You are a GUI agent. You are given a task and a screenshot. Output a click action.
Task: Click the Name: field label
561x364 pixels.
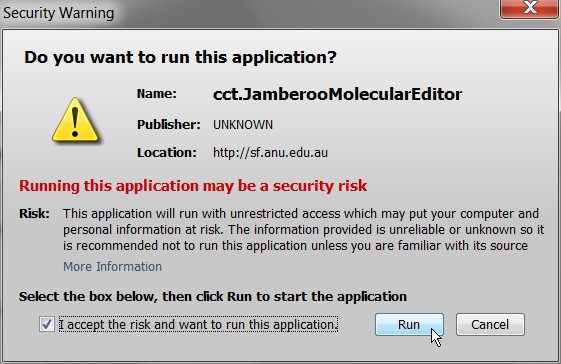[157, 94]
